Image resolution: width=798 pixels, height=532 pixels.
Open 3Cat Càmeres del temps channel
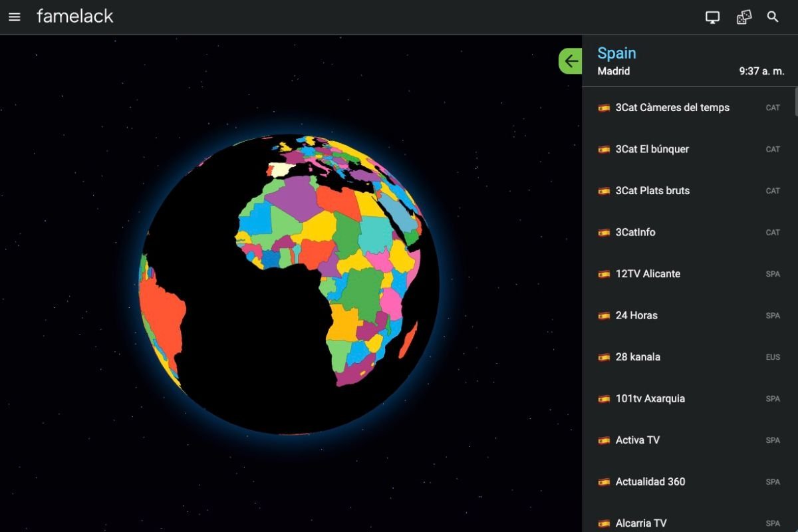pyautogui.click(x=672, y=108)
